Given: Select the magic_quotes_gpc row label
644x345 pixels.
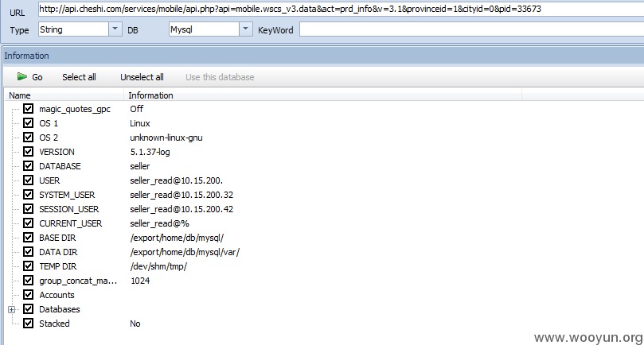Looking at the screenshot, I should pos(75,109).
